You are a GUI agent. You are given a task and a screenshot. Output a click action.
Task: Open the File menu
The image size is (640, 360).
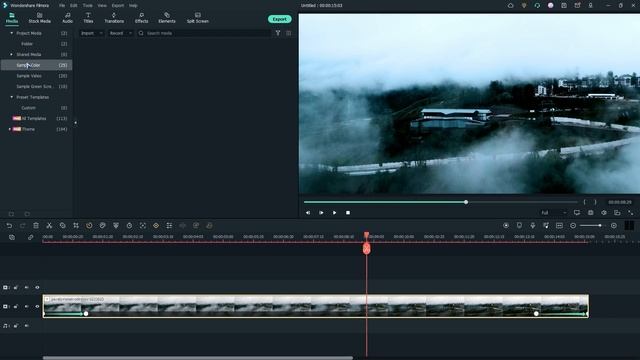62,6
